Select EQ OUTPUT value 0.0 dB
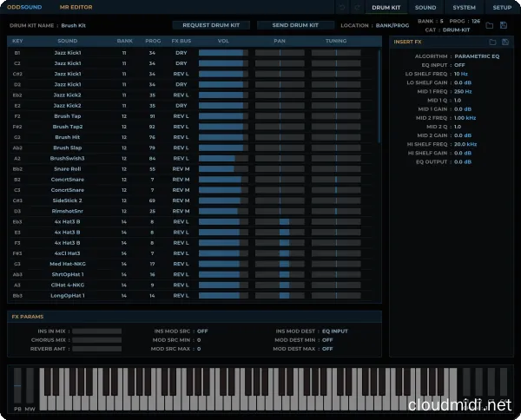 pyautogui.click(x=463, y=162)
